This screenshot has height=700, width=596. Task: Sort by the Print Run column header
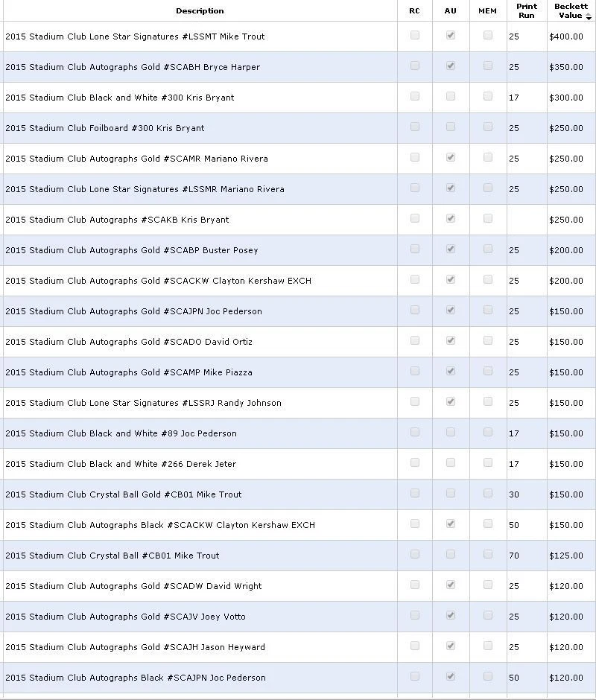click(x=526, y=10)
